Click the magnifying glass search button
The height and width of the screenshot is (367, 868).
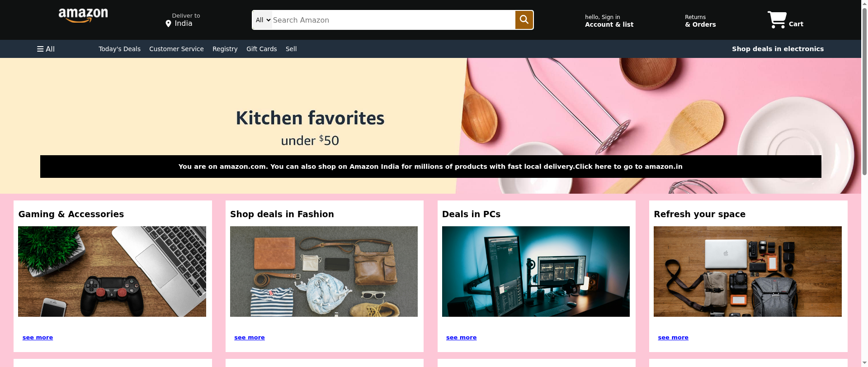[524, 20]
